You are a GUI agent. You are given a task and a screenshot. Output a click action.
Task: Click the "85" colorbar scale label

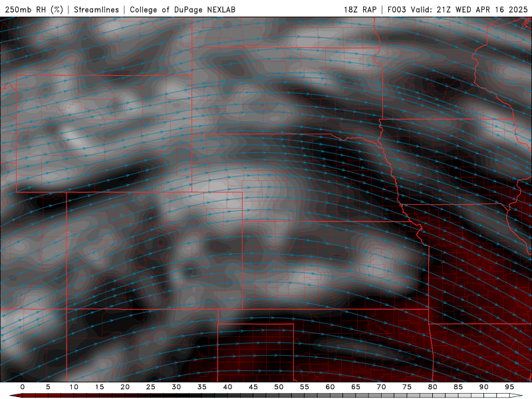(x=458, y=387)
